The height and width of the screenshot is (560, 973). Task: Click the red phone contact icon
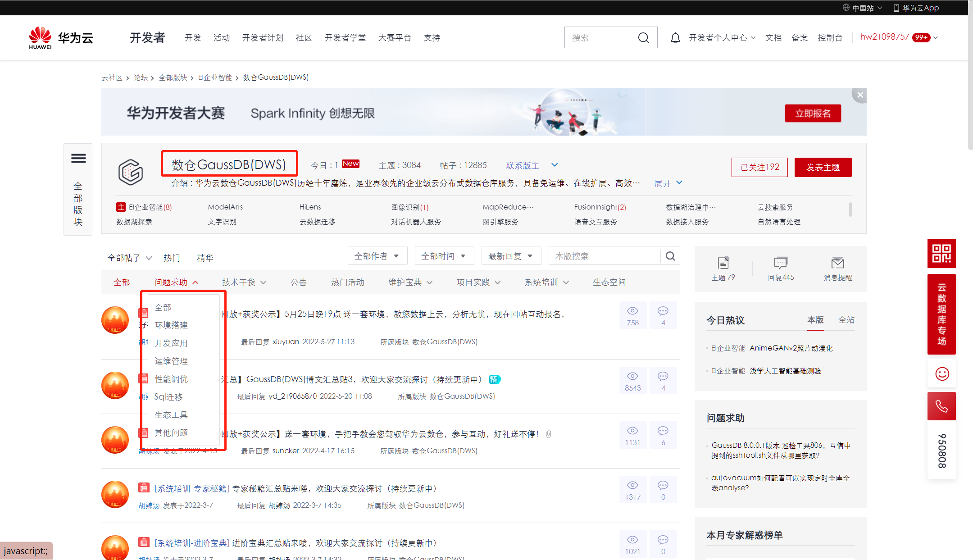tap(941, 406)
